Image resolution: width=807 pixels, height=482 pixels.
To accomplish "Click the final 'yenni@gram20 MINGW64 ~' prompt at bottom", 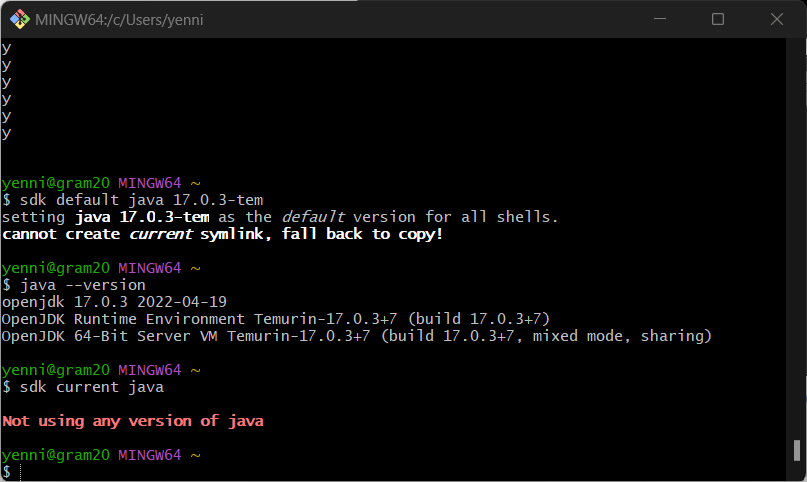I will click(x=101, y=455).
